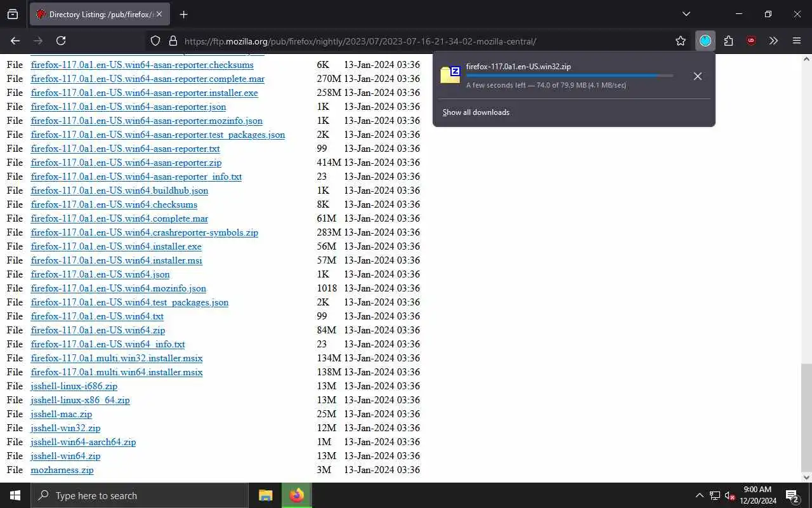Open firefox win64.checksums link
Image resolution: width=812 pixels, height=508 pixels.
(x=114, y=204)
